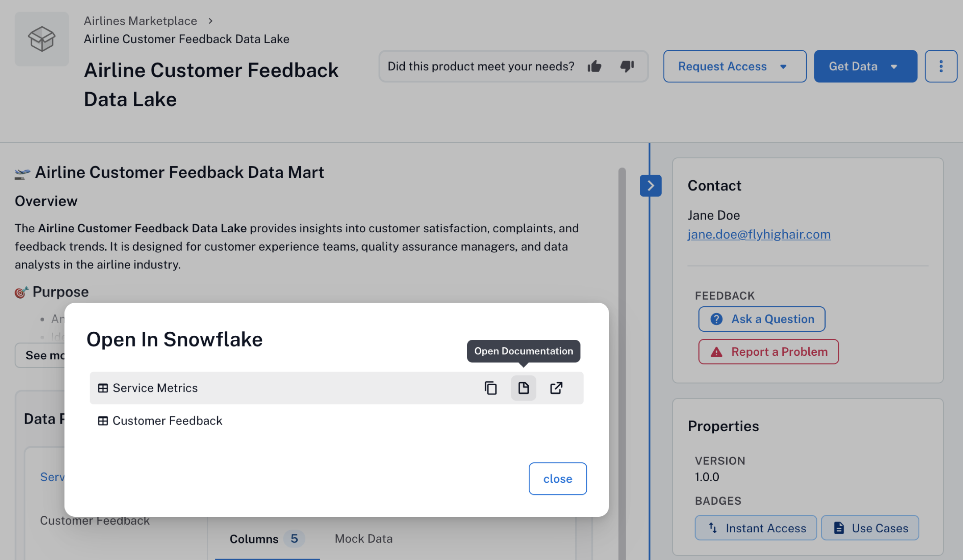Collapse the right sidebar with chevron
Viewport: 963px width, 560px height.
pyautogui.click(x=650, y=185)
